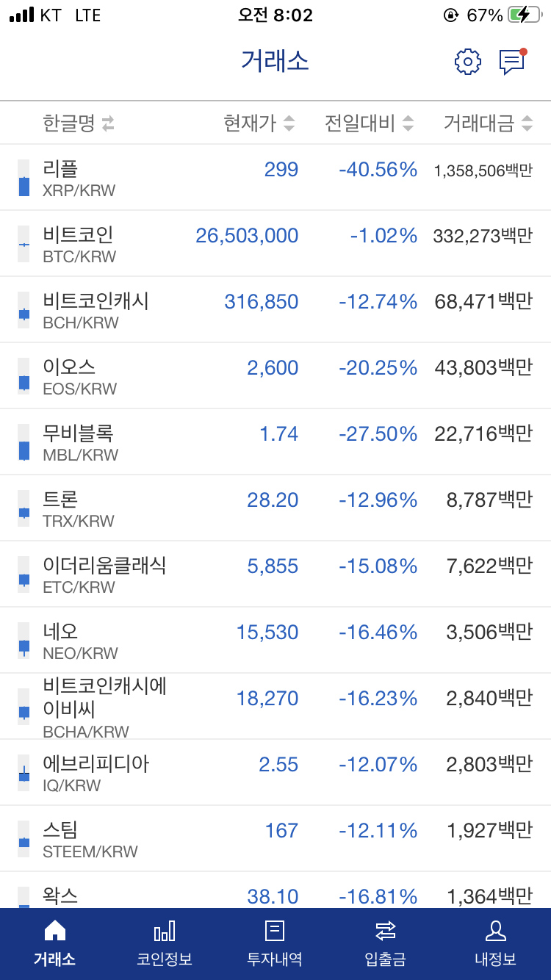Select the 비트코인 BTC/KRW row
The height and width of the screenshot is (980, 551).
275,244
